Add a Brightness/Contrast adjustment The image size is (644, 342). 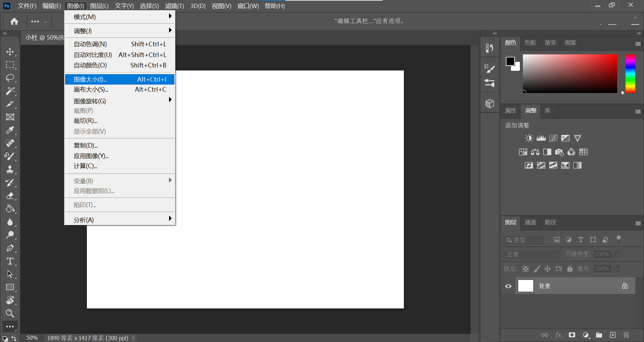529,138
